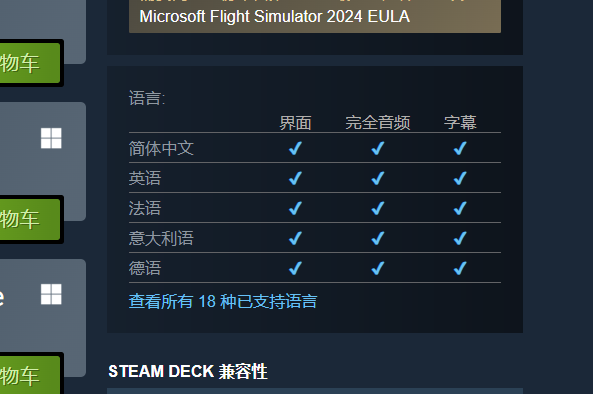Select the 界面 column header

coord(295,123)
